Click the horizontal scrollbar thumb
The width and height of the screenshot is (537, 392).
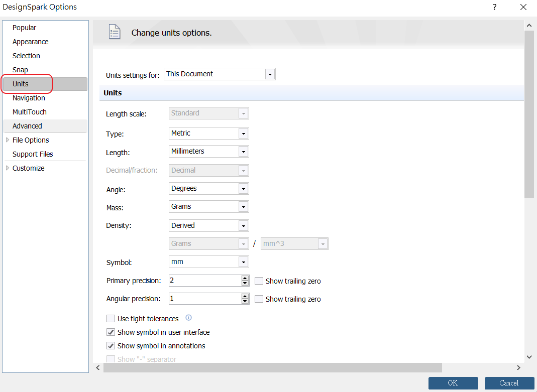coord(273,368)
